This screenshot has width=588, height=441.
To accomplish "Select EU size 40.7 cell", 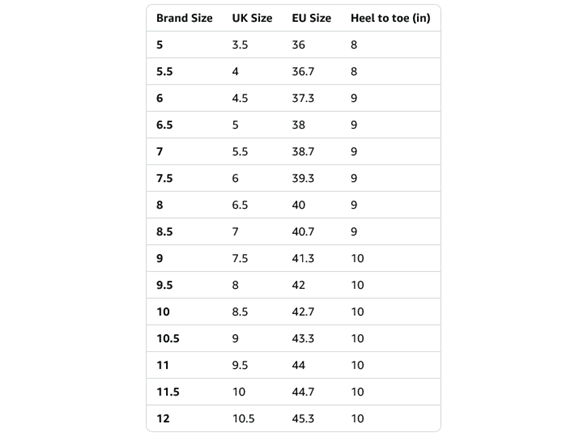I will tap(303, 232).
